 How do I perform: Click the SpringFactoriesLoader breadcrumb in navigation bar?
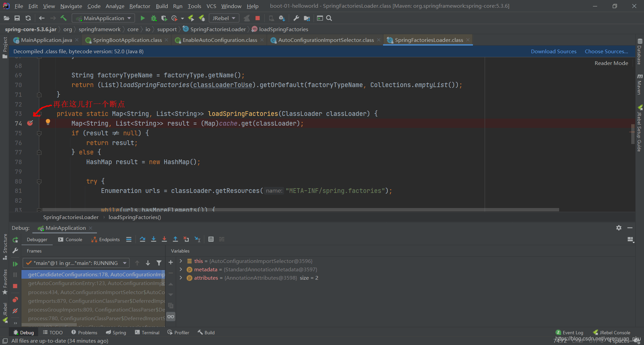[x=215, y=29]
